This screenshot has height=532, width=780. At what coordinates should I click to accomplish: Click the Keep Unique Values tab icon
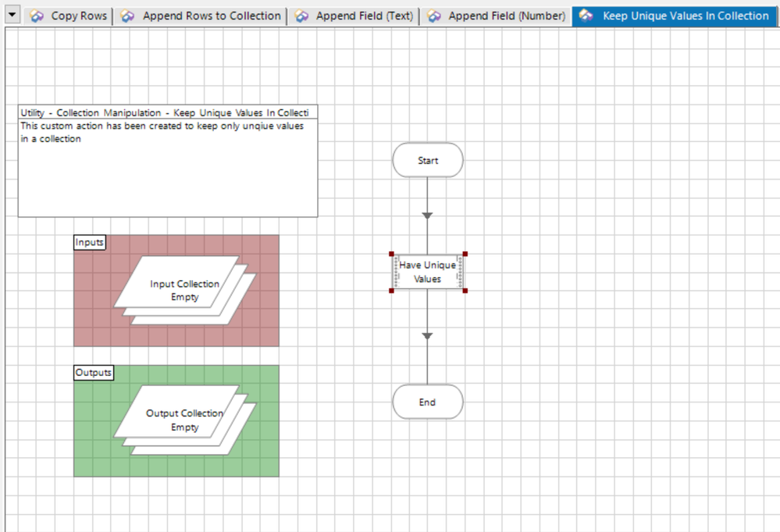click(x=586, y=16)
